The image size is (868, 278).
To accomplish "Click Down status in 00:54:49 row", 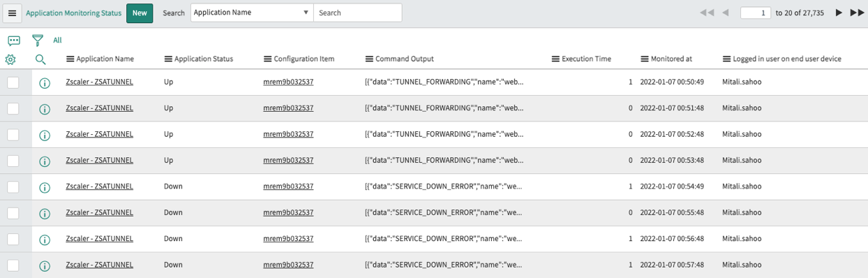I will 173,186.
